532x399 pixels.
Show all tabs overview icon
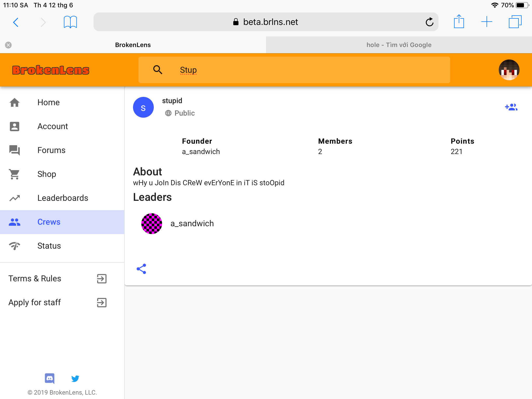coord(515,22)
